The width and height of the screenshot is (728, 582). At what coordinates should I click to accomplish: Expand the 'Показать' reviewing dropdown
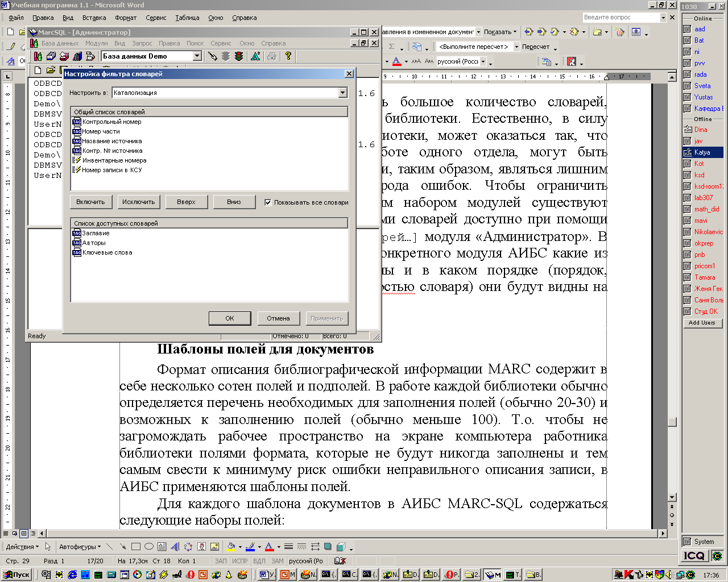click(x=500, y=32)
